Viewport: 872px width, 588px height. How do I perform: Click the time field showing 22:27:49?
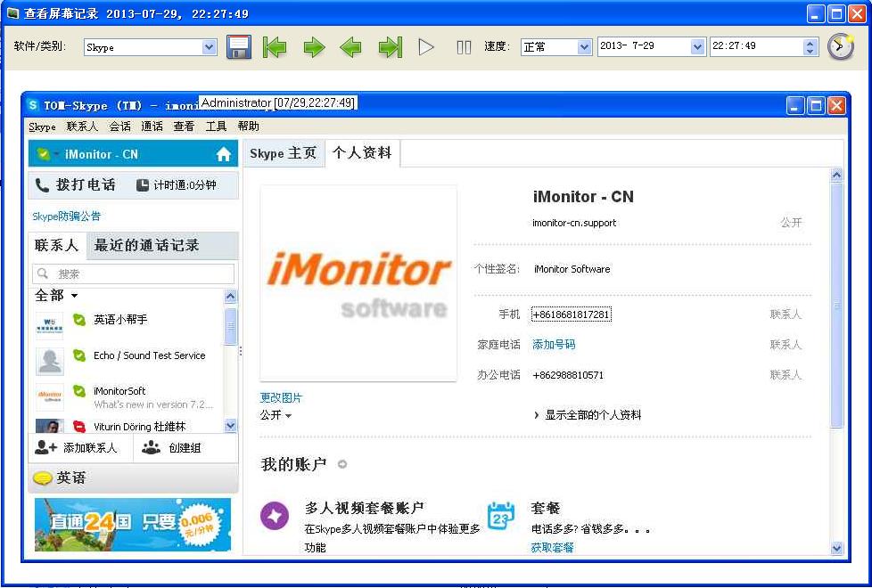coord(757,46)
